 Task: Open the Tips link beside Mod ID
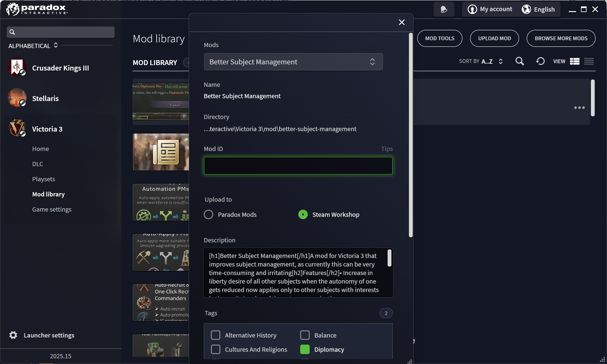[x=387, y=149]
